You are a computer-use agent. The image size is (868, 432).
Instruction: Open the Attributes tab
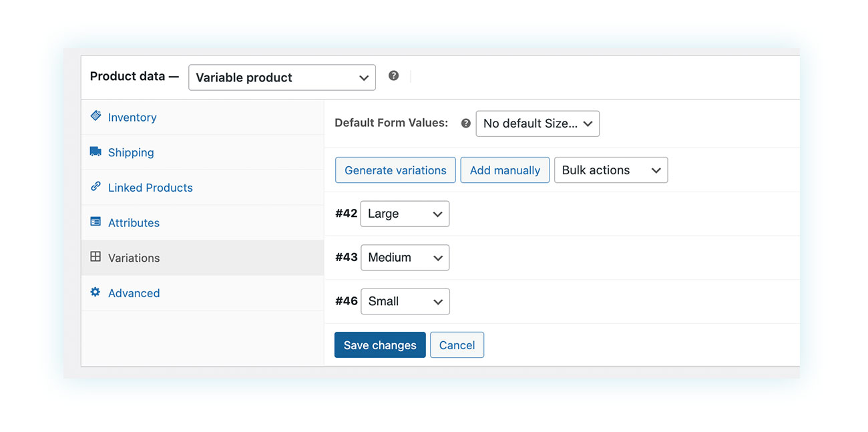[202, 223]
